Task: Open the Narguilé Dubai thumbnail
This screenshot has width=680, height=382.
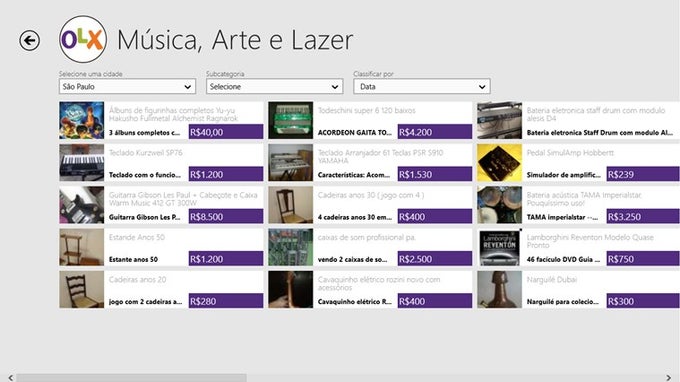Action: click(x=500, y=289)
